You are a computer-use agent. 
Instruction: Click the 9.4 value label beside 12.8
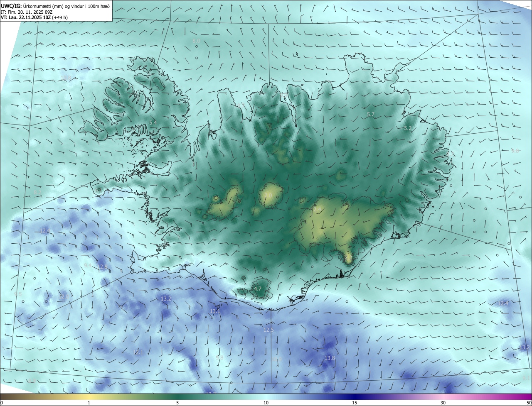tap(87, 265)
